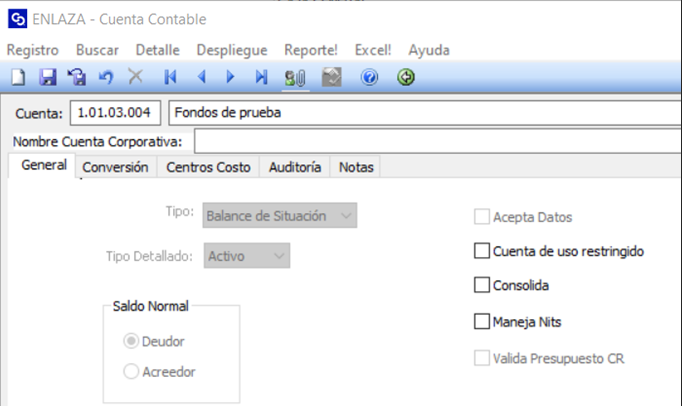Open the Despliegue menu

232,50
